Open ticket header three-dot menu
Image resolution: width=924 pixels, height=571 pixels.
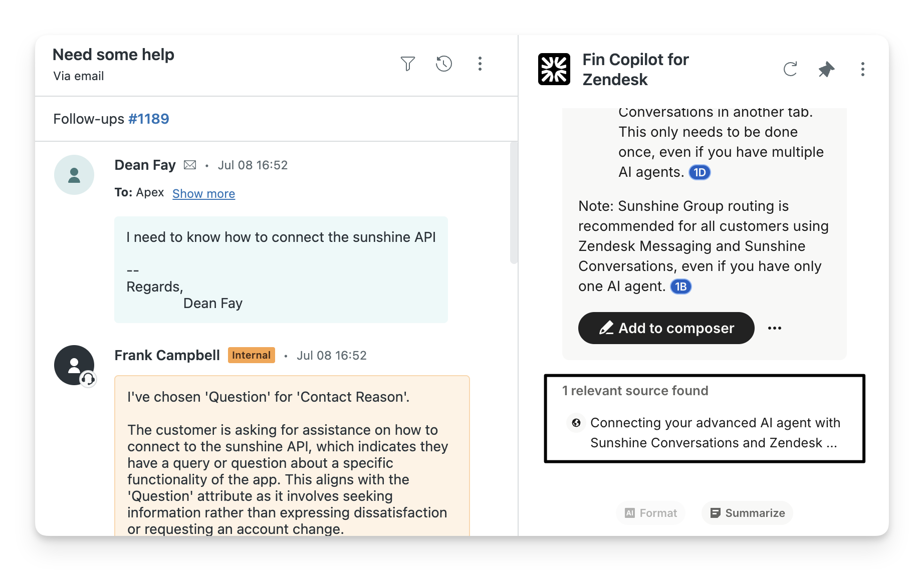480,64
